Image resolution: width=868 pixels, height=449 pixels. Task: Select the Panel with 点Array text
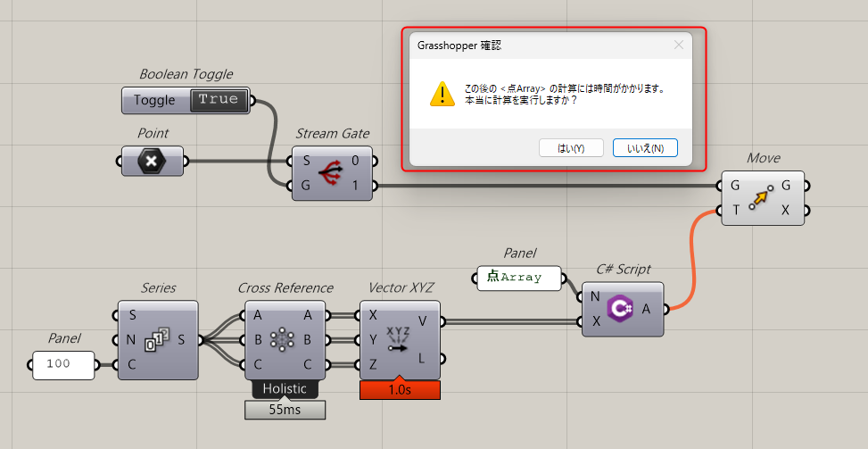(x=520, y=278)
